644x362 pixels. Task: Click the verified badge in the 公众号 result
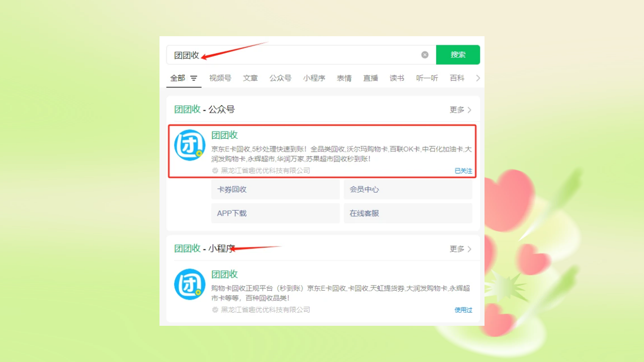pyautogui.click(x=215, y=170)
